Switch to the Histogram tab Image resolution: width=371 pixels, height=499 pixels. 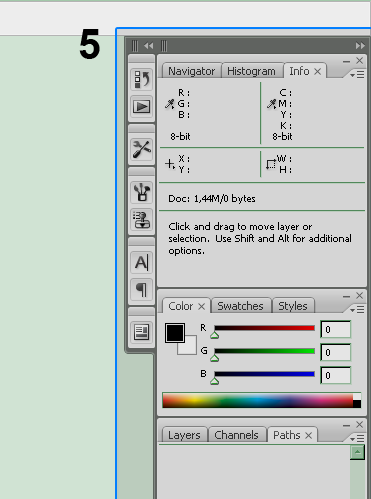point(251,71)
